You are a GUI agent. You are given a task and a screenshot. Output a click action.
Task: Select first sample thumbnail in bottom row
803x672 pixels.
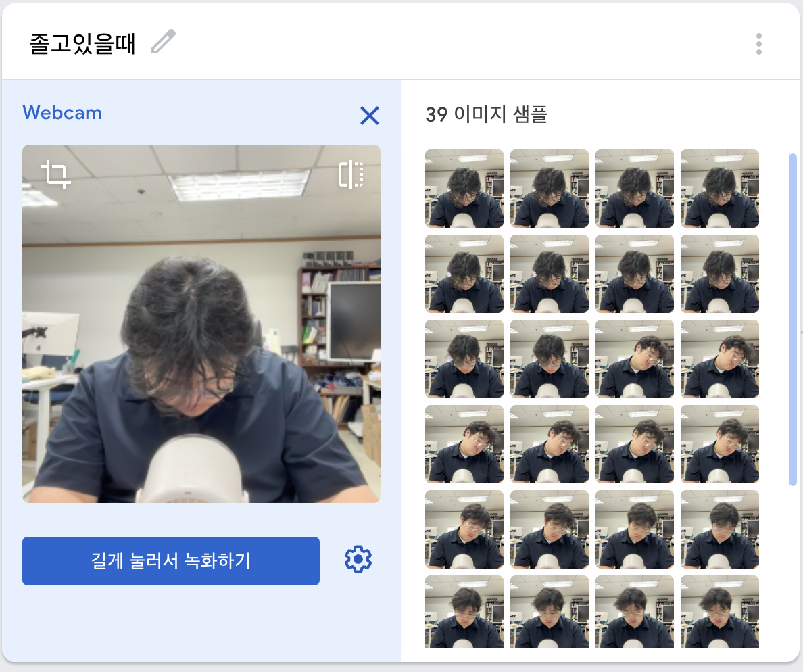[x=464, y=612]
